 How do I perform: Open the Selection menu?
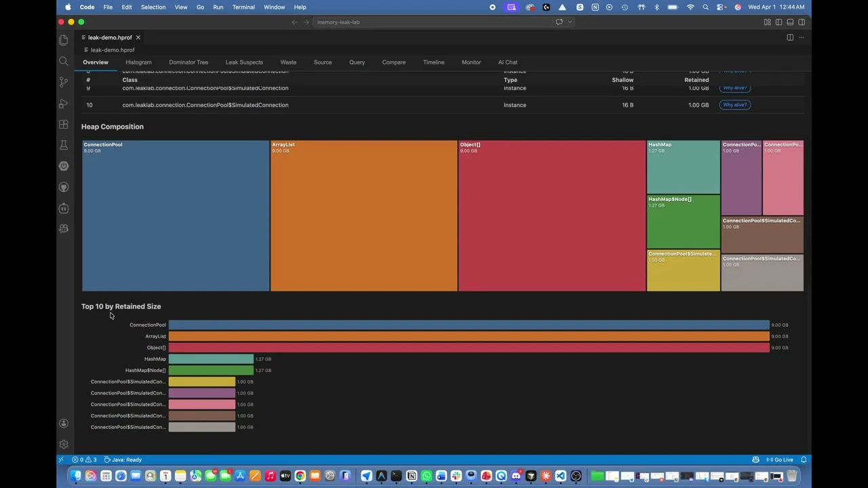tap(153, 7)
